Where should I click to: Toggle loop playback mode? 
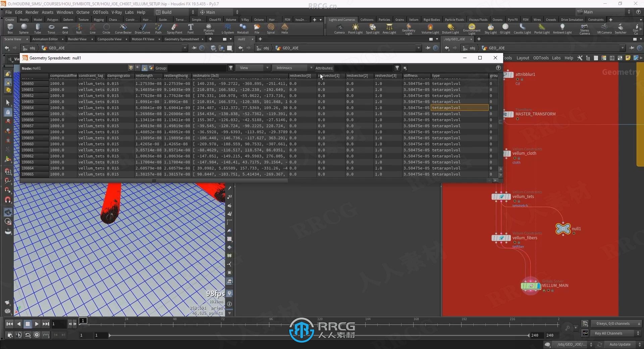(28, 335)
